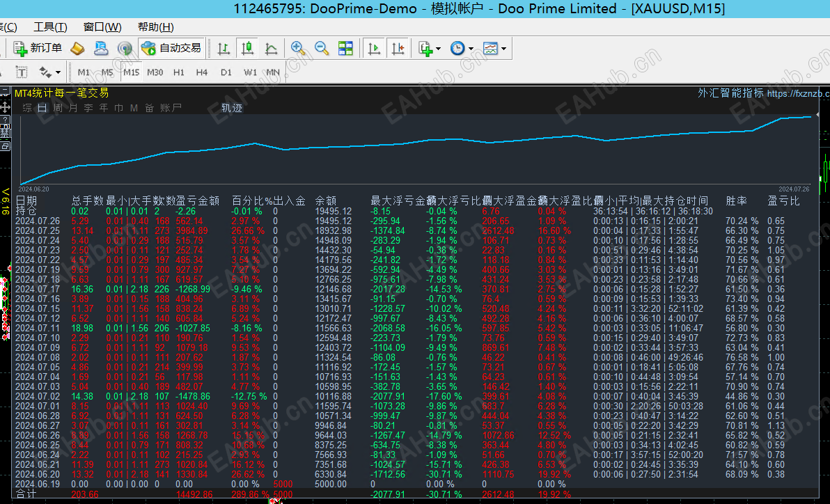Click the panel move cross-arrows icon
This screenshot has height=504, width=830.
[6, 107]
